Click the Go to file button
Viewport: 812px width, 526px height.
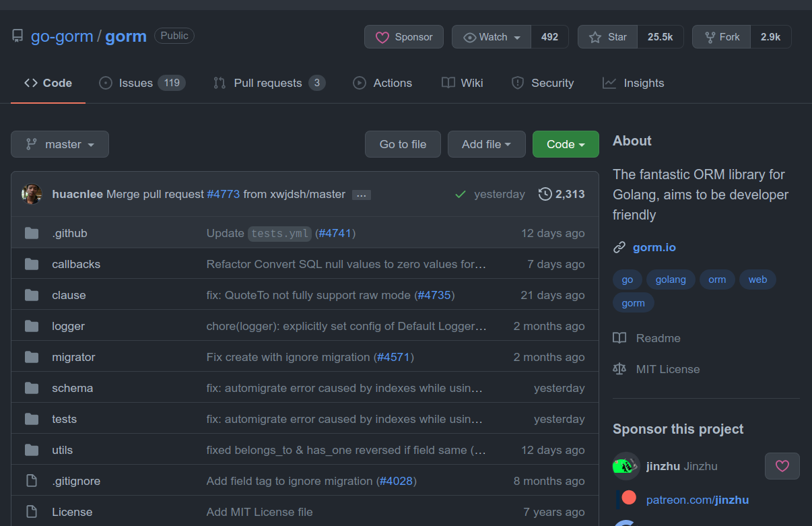403,144
